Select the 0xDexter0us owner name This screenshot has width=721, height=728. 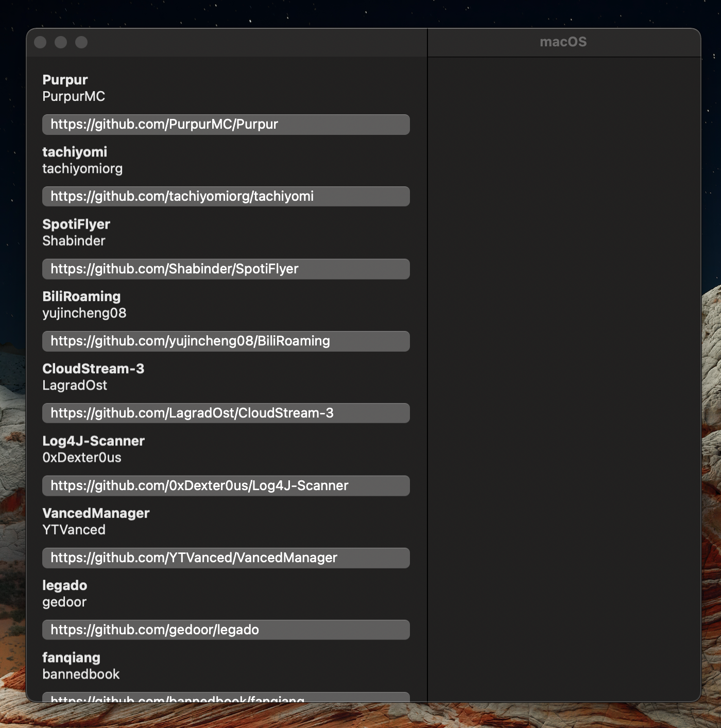click(x=82, y=458)
